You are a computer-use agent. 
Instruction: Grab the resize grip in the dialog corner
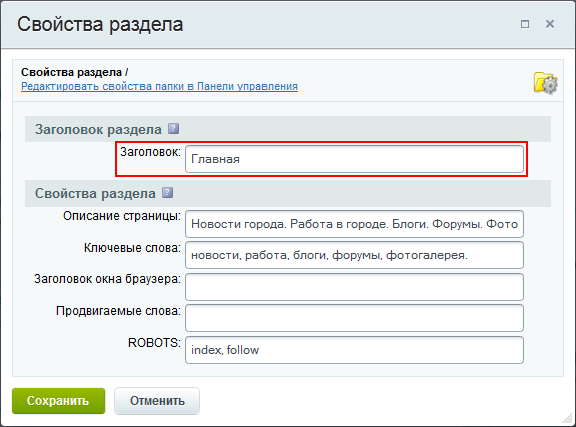click(568, 419)
